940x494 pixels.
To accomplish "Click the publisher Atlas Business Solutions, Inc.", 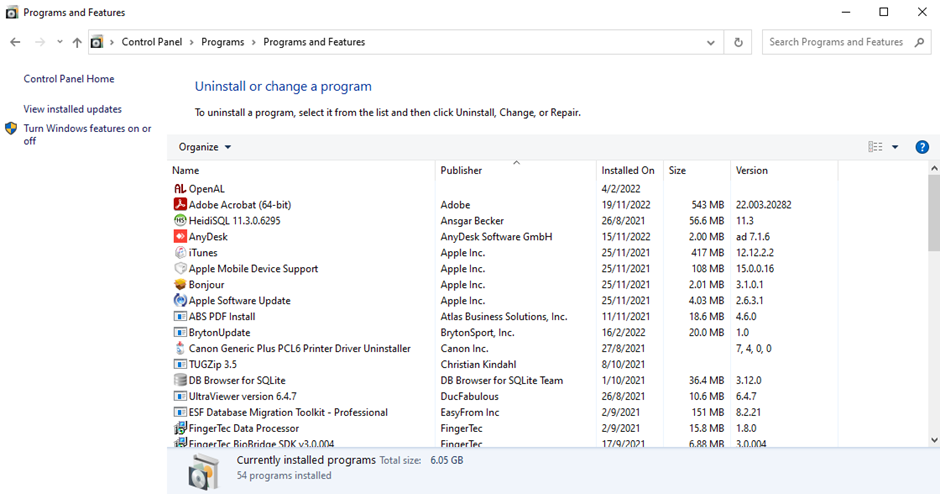I will pos(504,317).
